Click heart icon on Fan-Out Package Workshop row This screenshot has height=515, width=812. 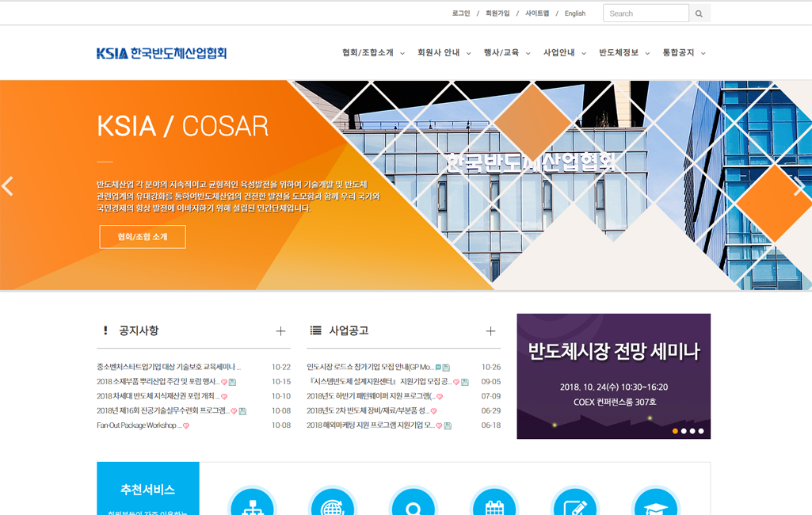(186, 426)
